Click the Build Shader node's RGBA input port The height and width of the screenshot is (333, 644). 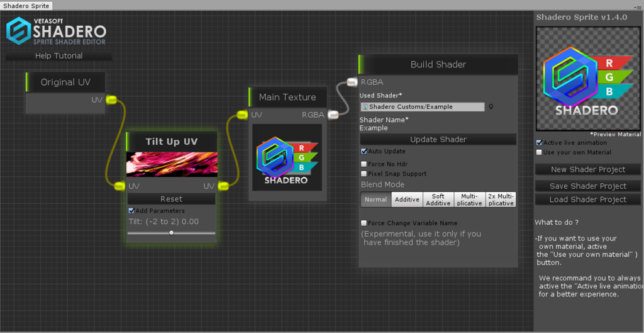[352, 82]
